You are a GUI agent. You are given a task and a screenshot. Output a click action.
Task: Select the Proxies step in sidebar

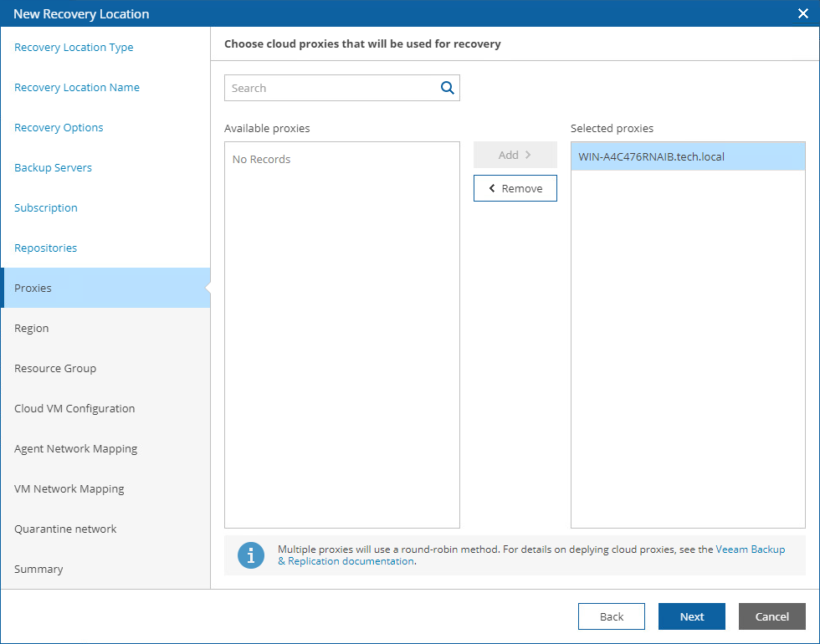[33, 289]
